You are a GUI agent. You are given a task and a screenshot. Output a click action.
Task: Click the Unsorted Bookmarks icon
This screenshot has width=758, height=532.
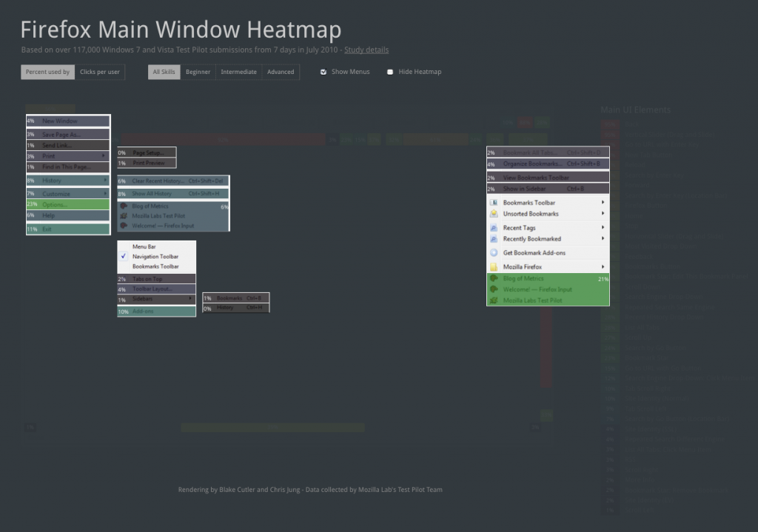click(494, 214)
